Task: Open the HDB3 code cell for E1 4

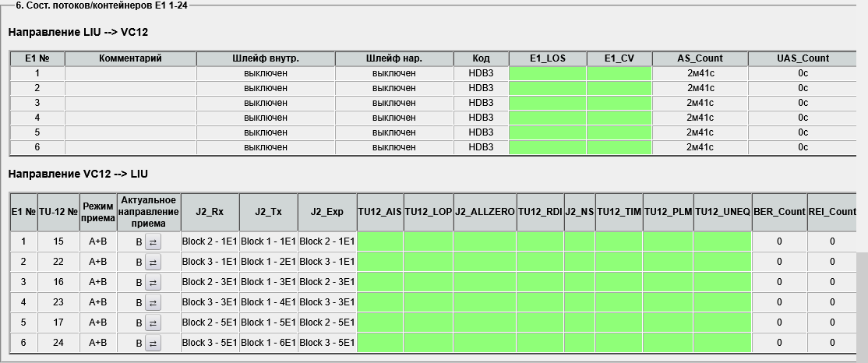Action: tap(481, 118)
